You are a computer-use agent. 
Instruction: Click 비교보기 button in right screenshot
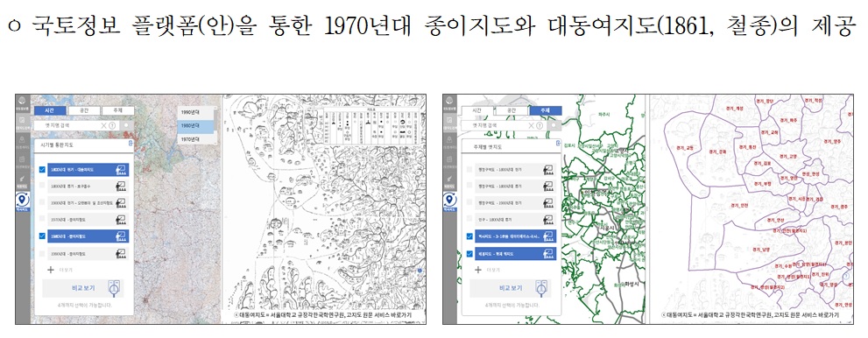(x=511, y=288)
